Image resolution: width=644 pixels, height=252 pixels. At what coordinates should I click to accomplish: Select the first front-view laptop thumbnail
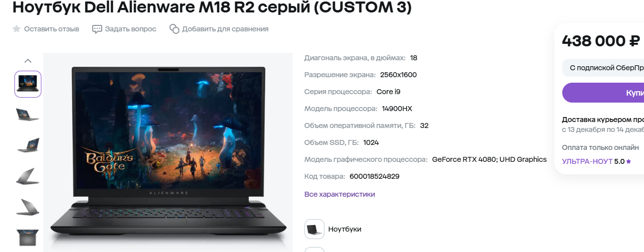[28, 84]
